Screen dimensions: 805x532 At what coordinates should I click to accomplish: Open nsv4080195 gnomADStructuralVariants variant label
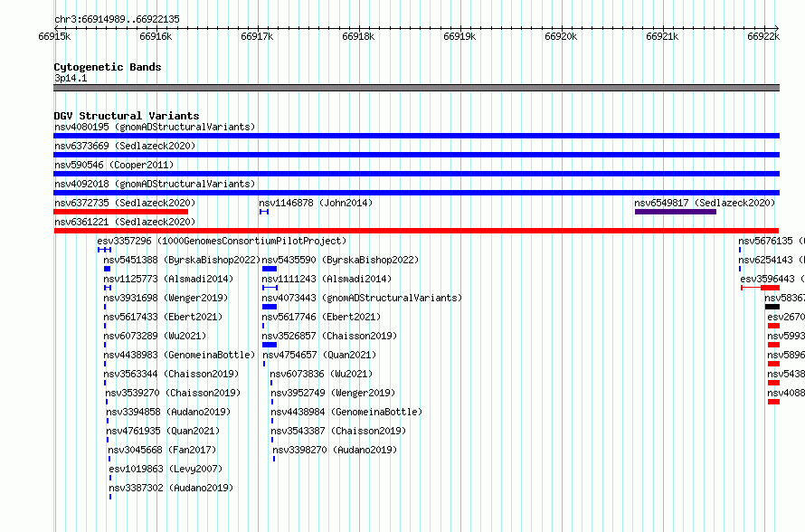155,127
